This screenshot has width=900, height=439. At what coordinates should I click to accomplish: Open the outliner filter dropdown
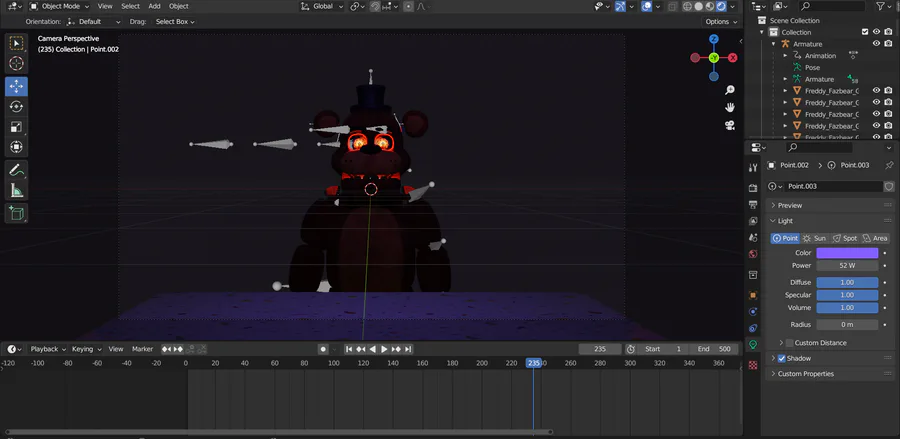coord(883,6)
